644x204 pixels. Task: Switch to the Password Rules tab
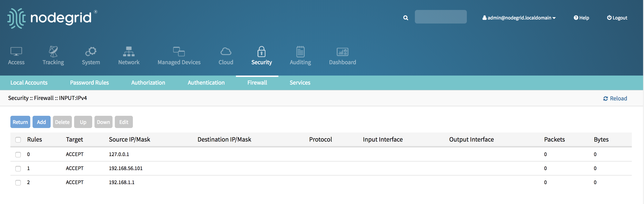point(89,83)
